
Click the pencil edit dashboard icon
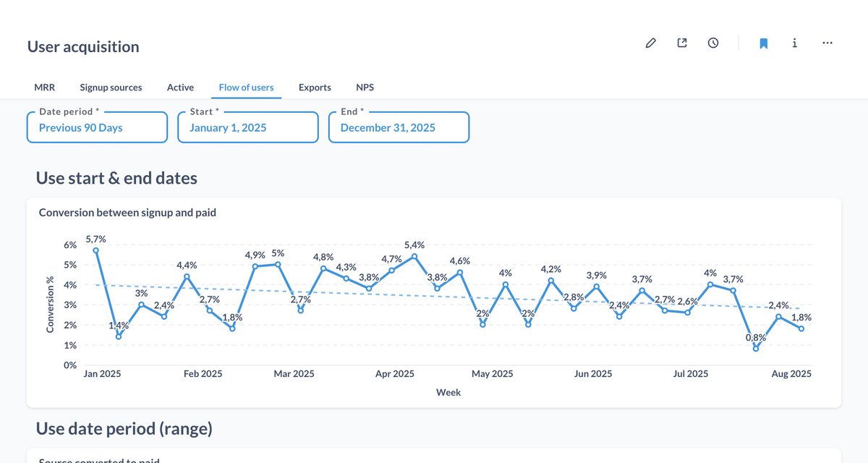point(650,43)
